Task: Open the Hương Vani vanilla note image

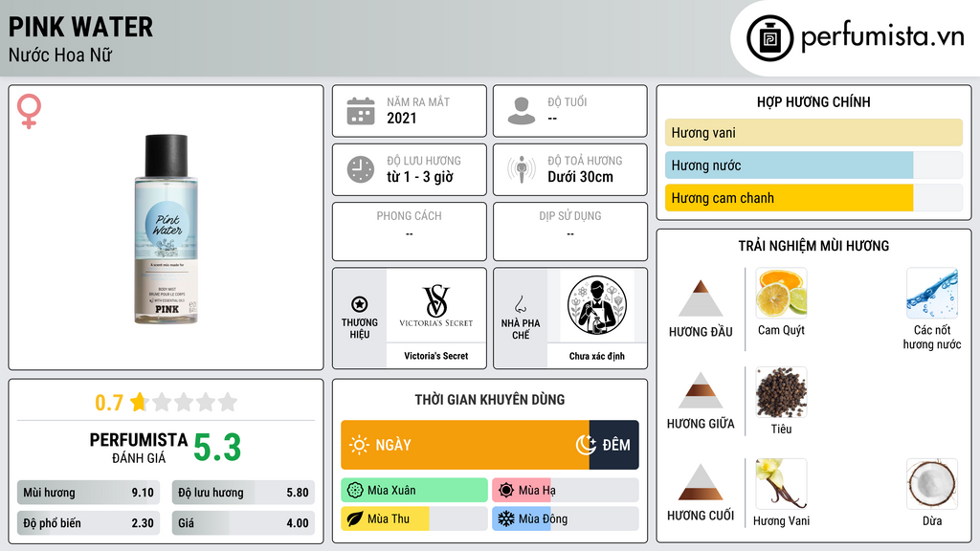Action: pyautogui.click(x=781, y=484)
